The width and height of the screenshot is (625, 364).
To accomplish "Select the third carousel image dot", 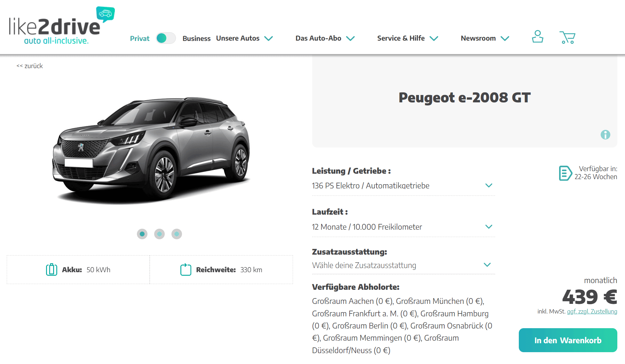I will point(177,234).
